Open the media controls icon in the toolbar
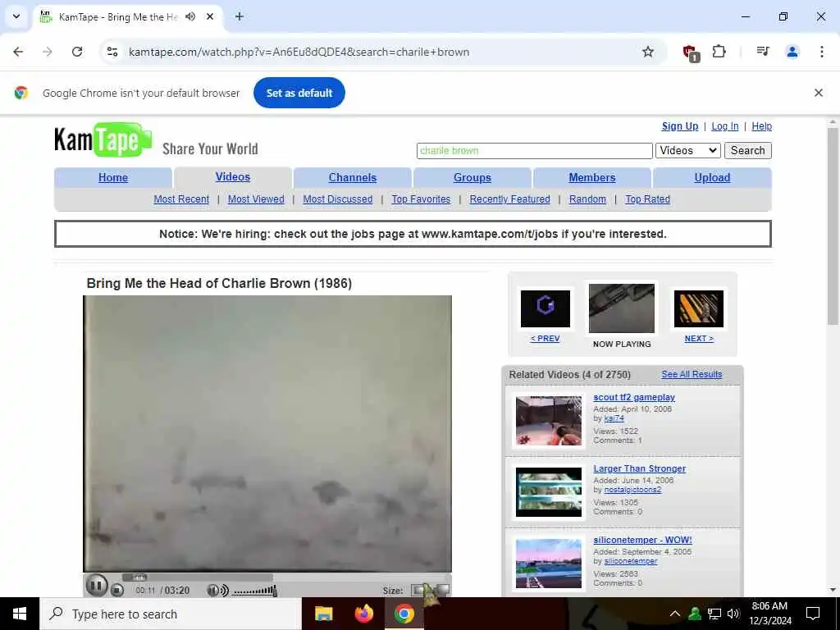 tap(763, 52)
